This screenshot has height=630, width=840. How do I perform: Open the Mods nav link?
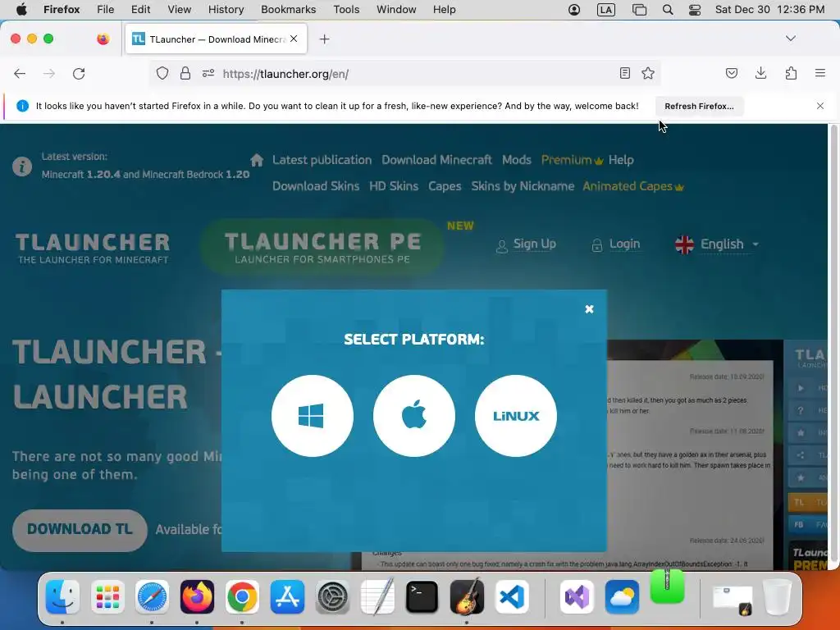click(517, 160)
